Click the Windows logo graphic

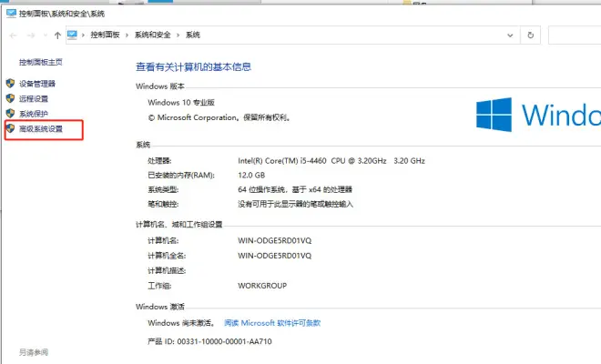pyautogui.click(x=494, y=115)
